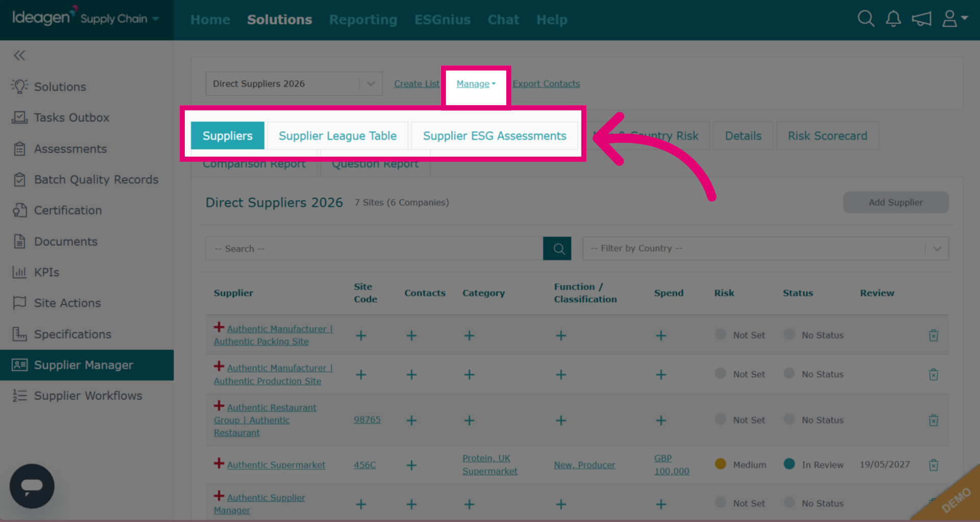Image resolution: width=980 pixels, height=522 pixels.
Task: Click the supplier search magnifier button
Action: [557, 248]
